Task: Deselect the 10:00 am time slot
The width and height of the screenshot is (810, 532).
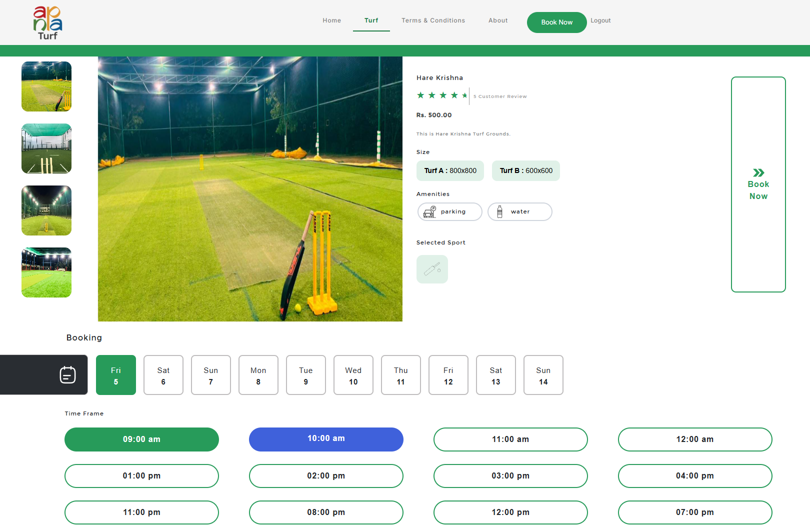Action: click(326, 438)
